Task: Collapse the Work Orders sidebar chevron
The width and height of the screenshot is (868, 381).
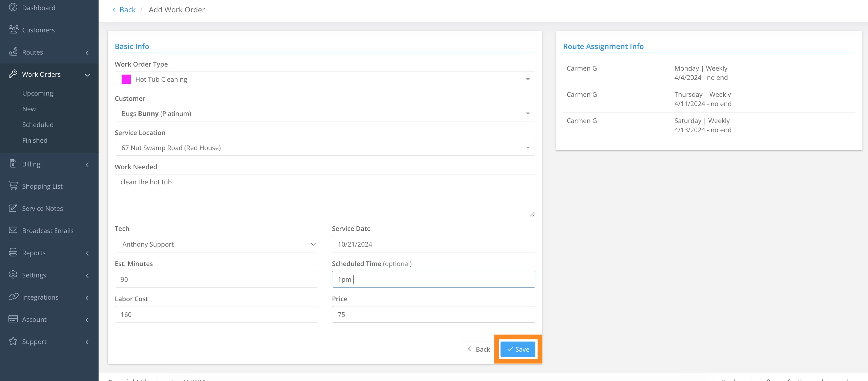Action: [x=87, y=75]
